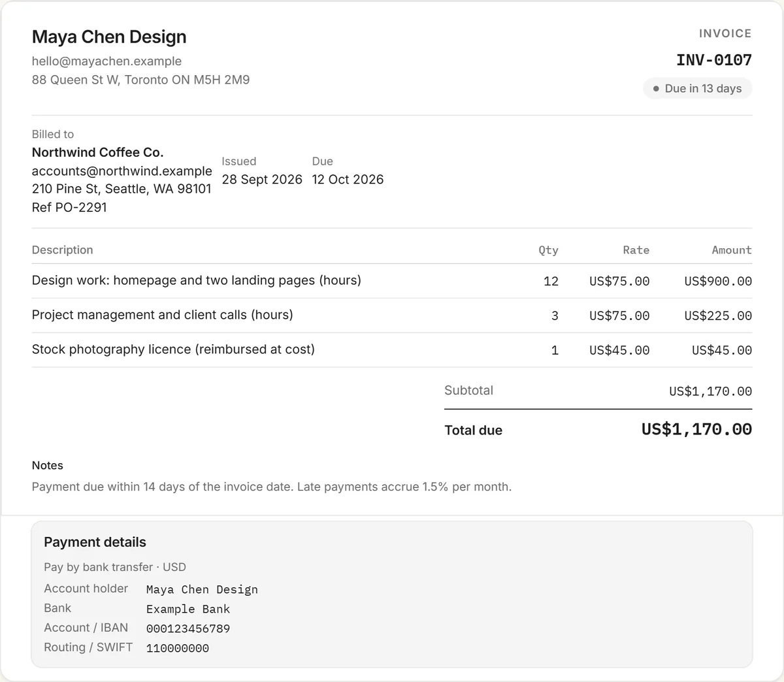
Task: Click the US$1,170.00 subtotal value
Action: tap(710, 391)
